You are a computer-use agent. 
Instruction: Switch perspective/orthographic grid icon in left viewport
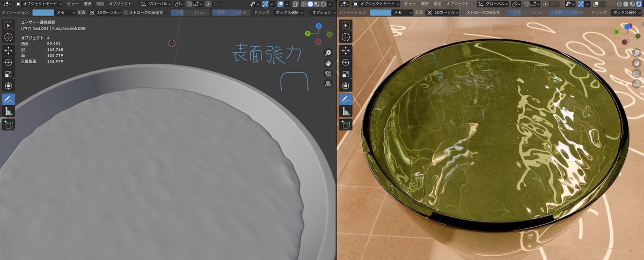tap(327, 84)
